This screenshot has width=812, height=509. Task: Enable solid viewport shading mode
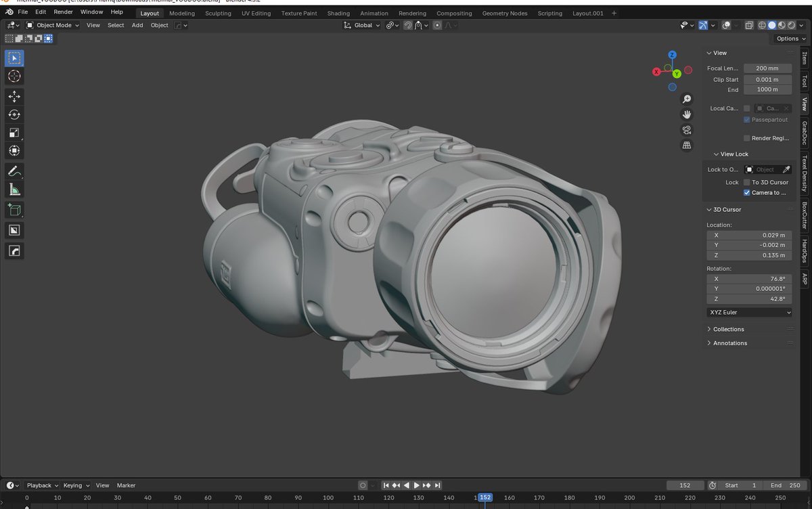pyautogui.click(x=772, y=25)
